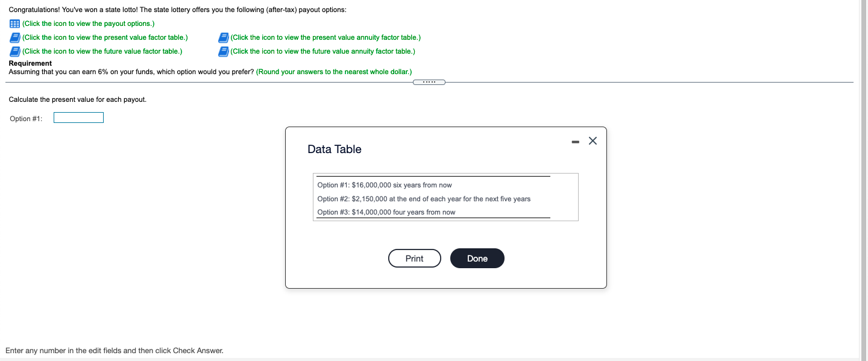This screenshot has height=361, width=868.
Task: Click the future value factor table link text
Action: 102,51
